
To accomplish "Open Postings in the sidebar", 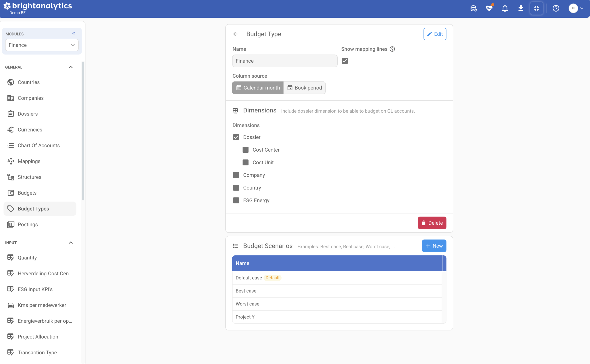I will point(40,225).
